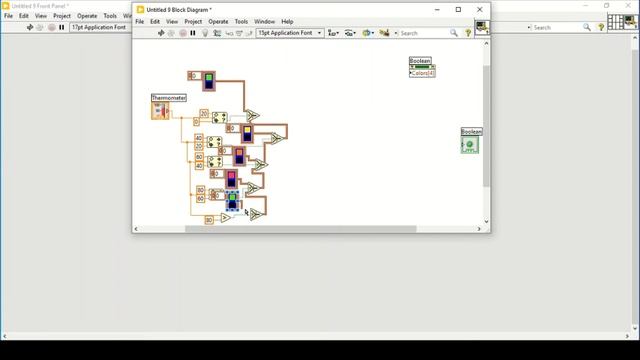Select the topmost In Range and Coerce node
The width and height of the screenshot is (640, 360).
pos(220,118)
